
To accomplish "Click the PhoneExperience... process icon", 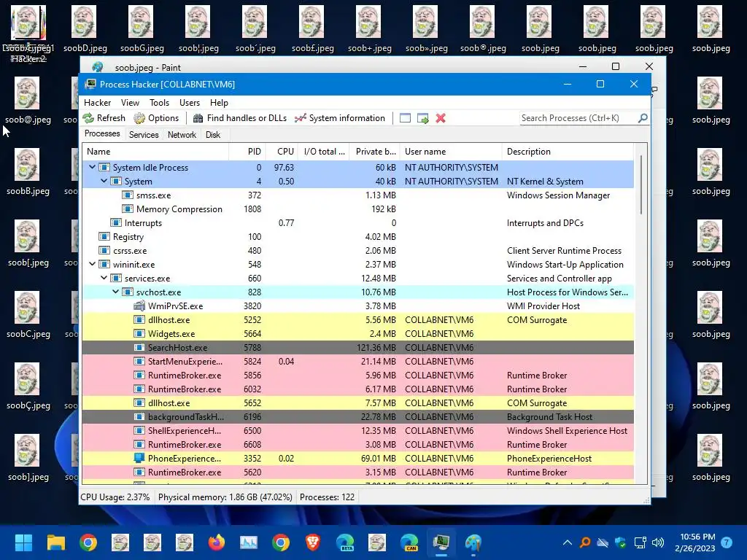I will 139,458.
